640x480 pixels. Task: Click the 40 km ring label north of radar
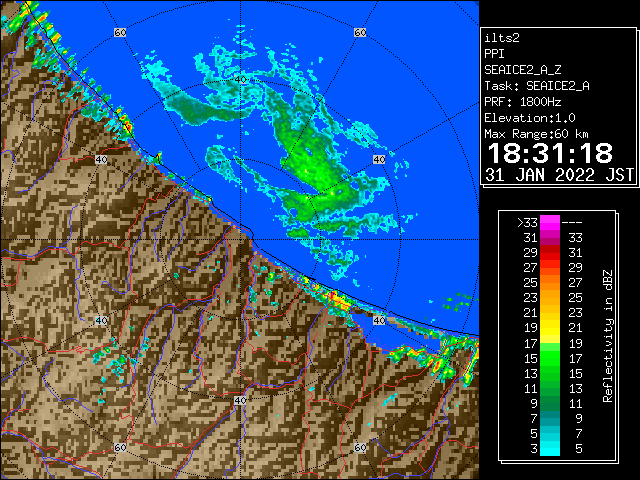coord(240,80)
